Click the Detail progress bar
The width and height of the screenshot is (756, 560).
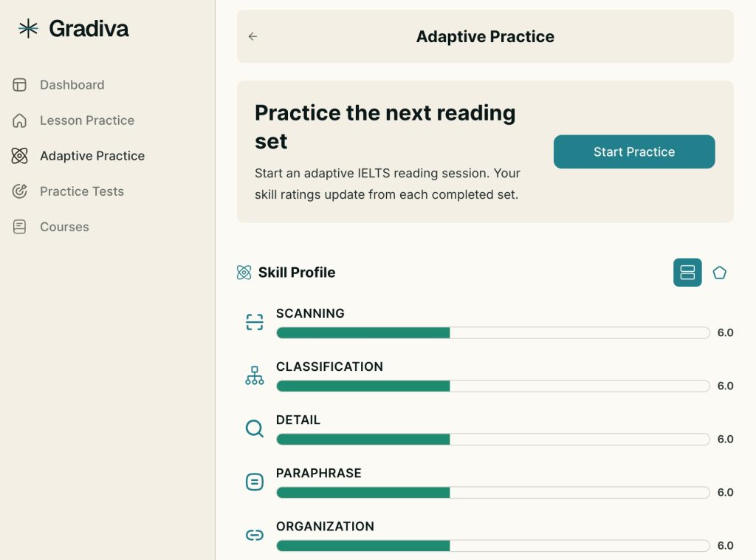tap(492, 439)
